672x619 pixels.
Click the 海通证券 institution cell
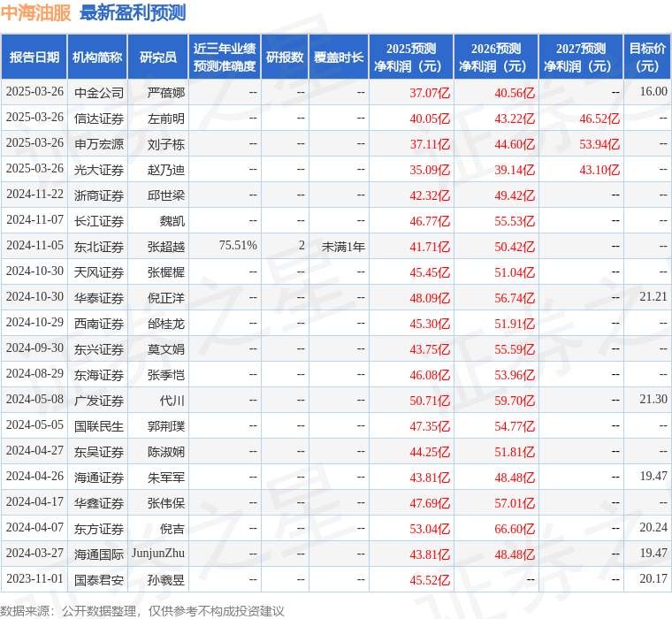(x=99, y=478)
